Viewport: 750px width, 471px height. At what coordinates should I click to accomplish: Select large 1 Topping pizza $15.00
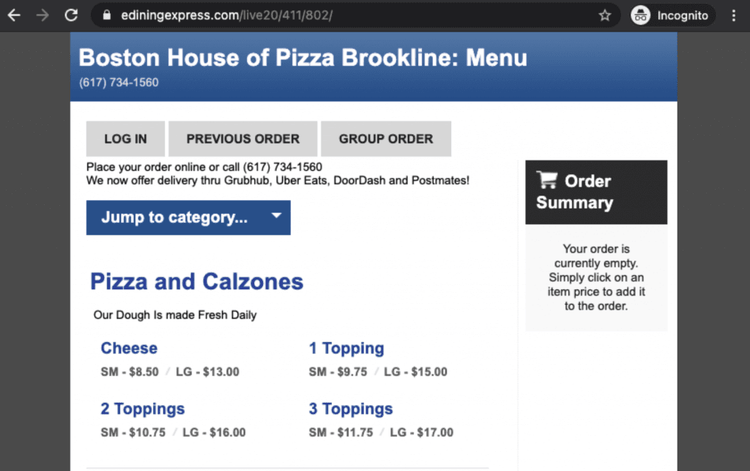pyautogui.click(x=416, y=372)
